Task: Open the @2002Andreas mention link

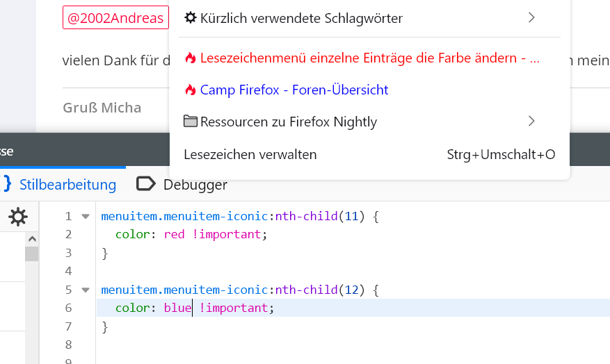Action: [116, 18]
